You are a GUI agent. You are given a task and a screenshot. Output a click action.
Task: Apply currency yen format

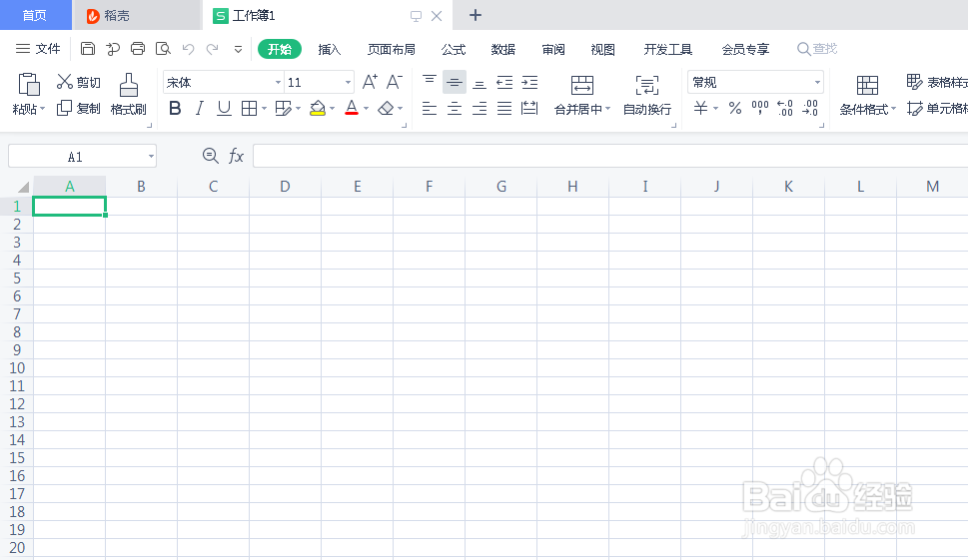click(x=700, y=109)
